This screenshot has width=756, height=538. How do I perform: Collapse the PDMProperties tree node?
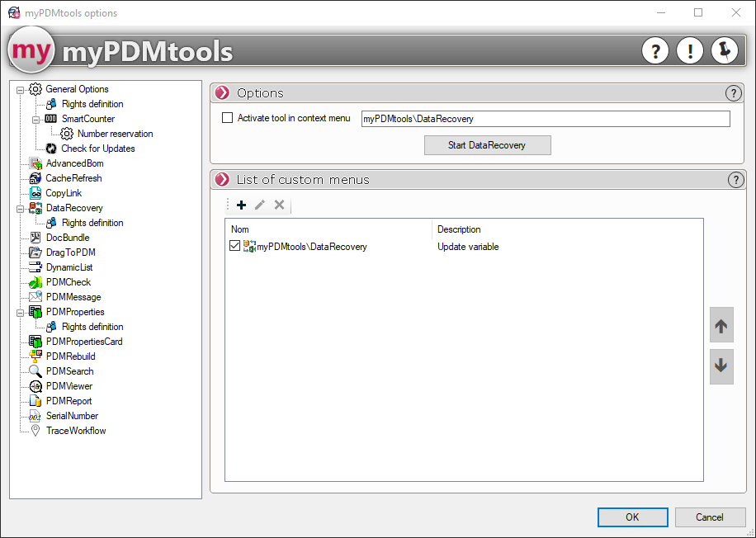click(x=20, y=312)
